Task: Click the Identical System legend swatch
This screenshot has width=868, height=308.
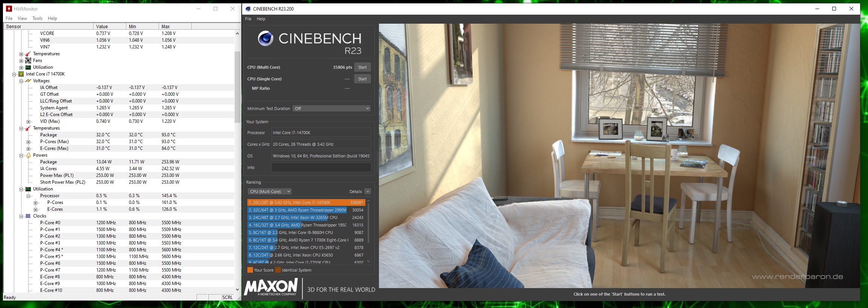Action: (278, 270)
